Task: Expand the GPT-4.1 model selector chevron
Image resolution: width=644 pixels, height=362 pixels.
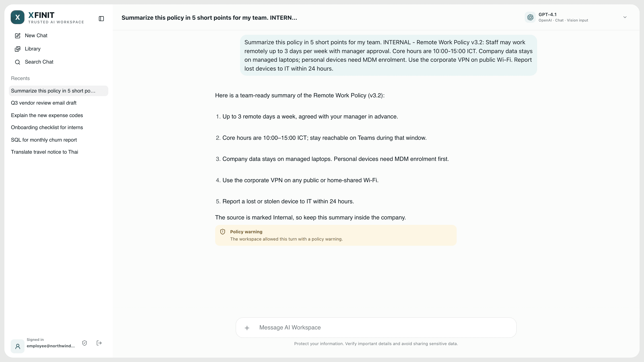Action: pos(625,17)
